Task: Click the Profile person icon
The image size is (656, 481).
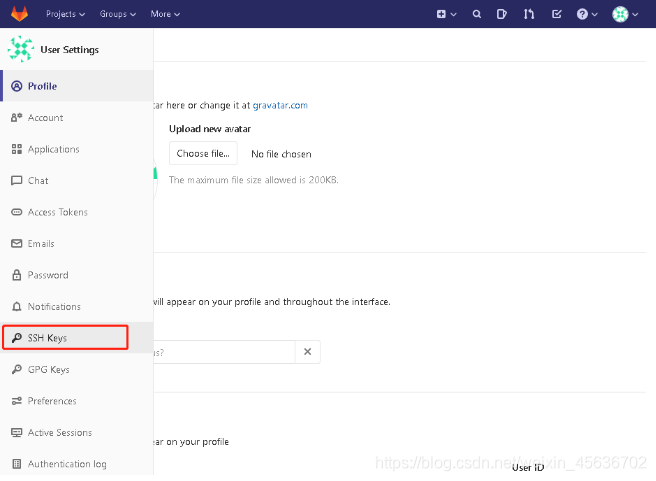Action: click(x=16, y=86)
